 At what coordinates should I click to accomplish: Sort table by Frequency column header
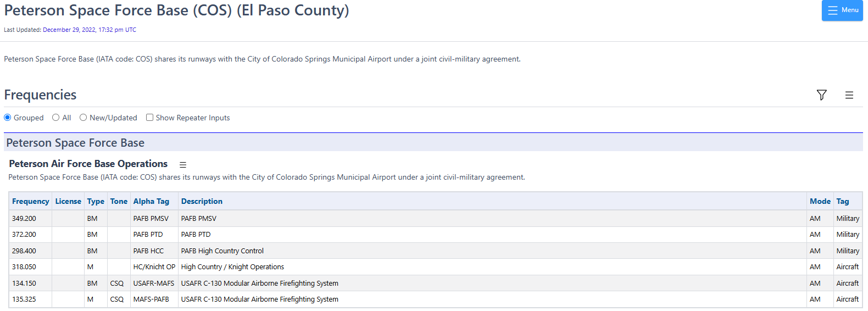coord(31,201)
